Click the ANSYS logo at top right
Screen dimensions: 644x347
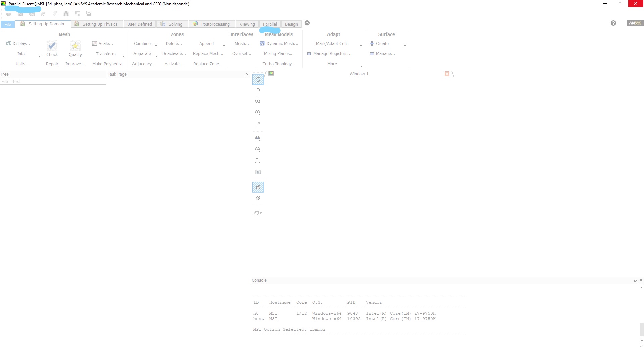tap(635, 23)
